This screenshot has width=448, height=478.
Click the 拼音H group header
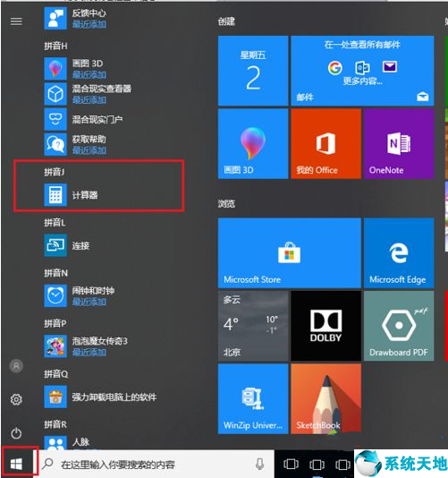(x=55, y=46)
